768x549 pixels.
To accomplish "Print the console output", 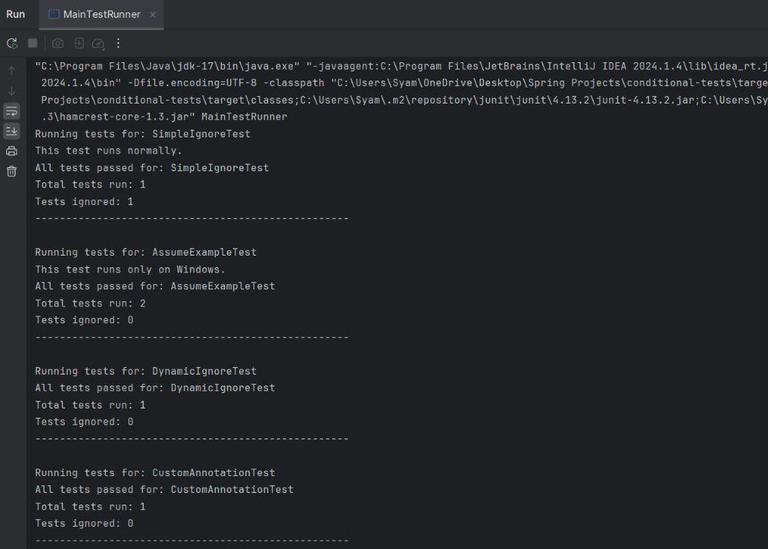I will click(12, 151).
